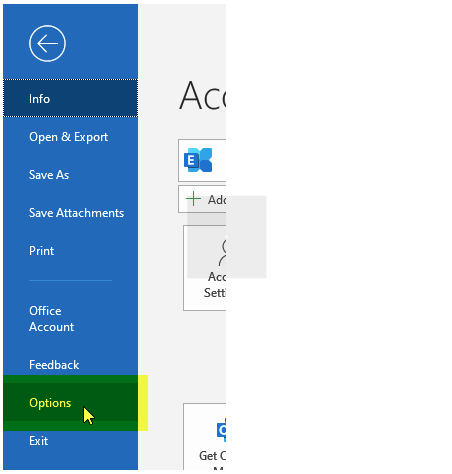Select Save Attachments menu entry
This screenshot has width=452, height=474.
(70, 213)
